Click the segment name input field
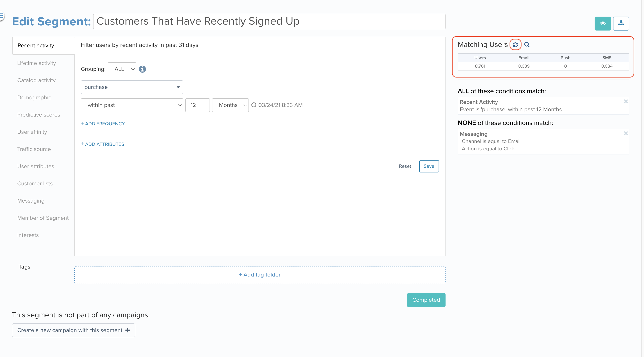This screenshot has width=644, height=357. [269, 22]
